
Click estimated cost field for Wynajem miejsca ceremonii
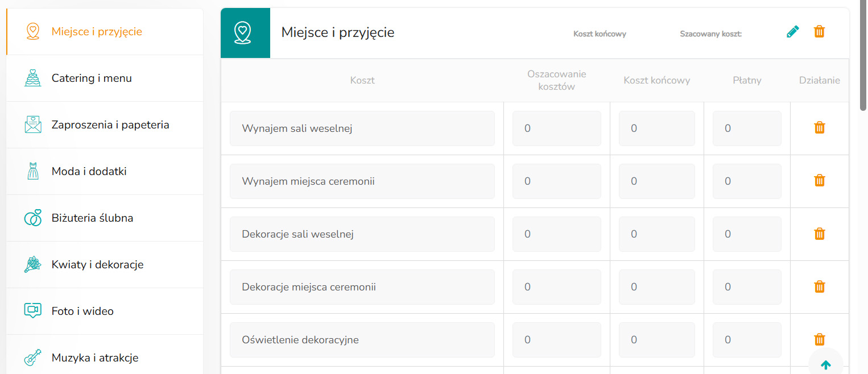(x=556, y=181)
